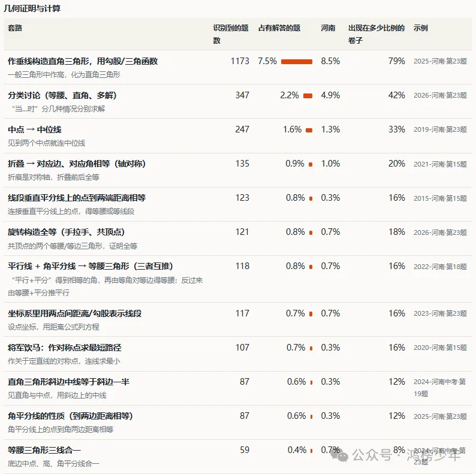The width and height of the screenshot is (476, 474).
Task: Click the count value '118'
Action: coord(242,266)
